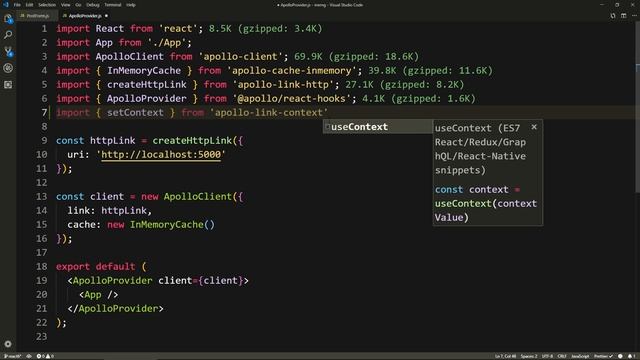Click '<App />' on line 20
This screenshot has width=640, height=360.
tap(98, 295)
